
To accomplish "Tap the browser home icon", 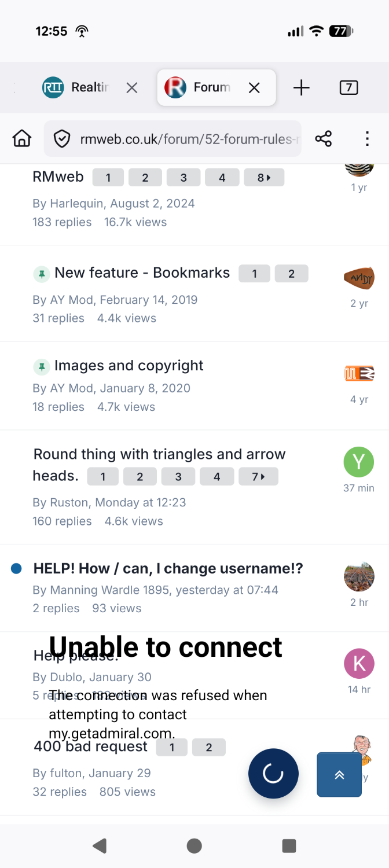I will tap(22, 139).
